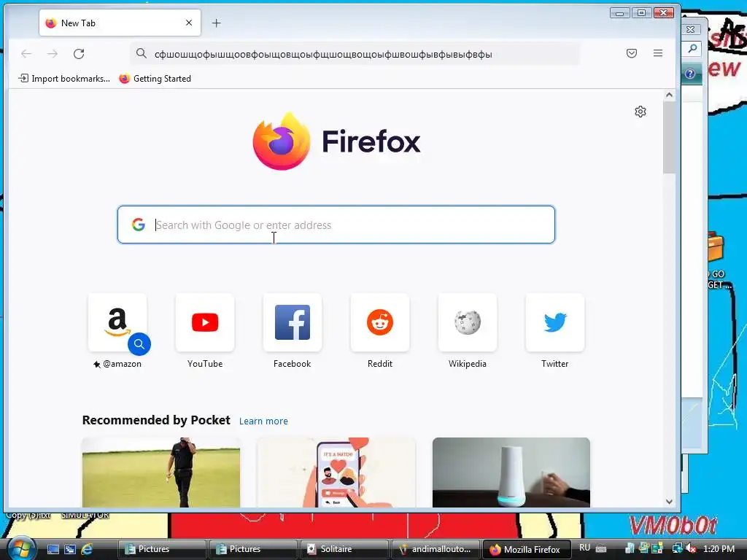Screen dimensions: 747x560
Task: Open the Save to Pocket button
Action: click(632, 53)
